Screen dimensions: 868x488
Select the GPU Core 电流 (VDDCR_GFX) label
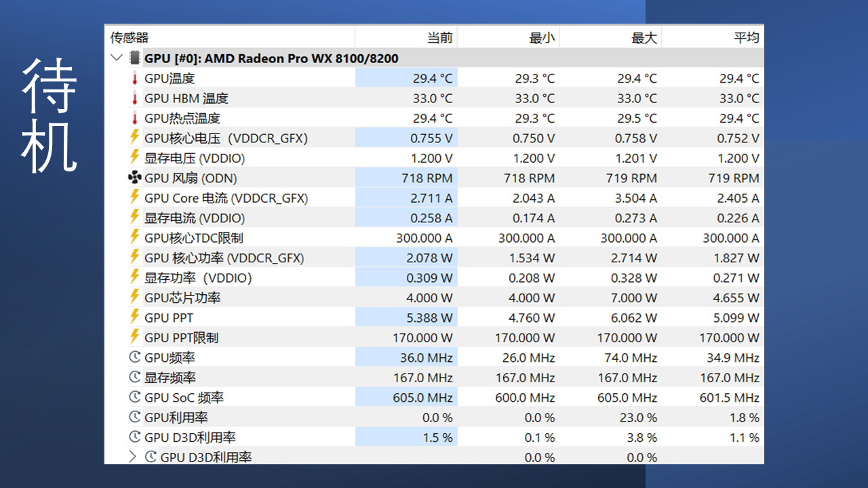226,198
